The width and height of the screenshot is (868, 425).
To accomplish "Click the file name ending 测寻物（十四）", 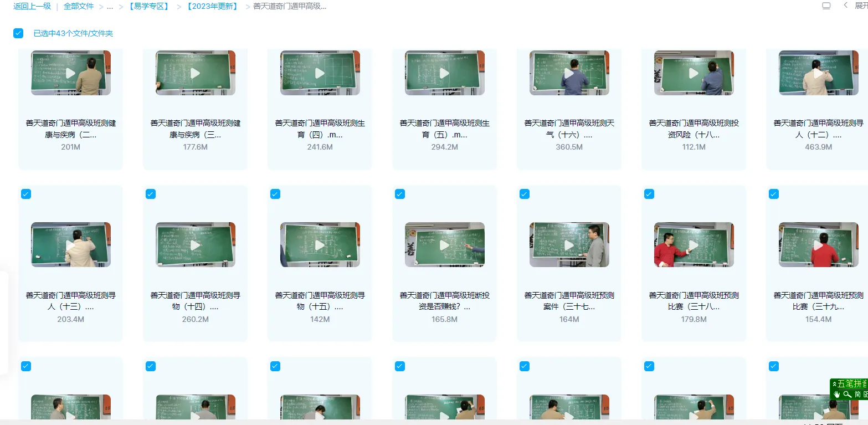I will (195, 301).
